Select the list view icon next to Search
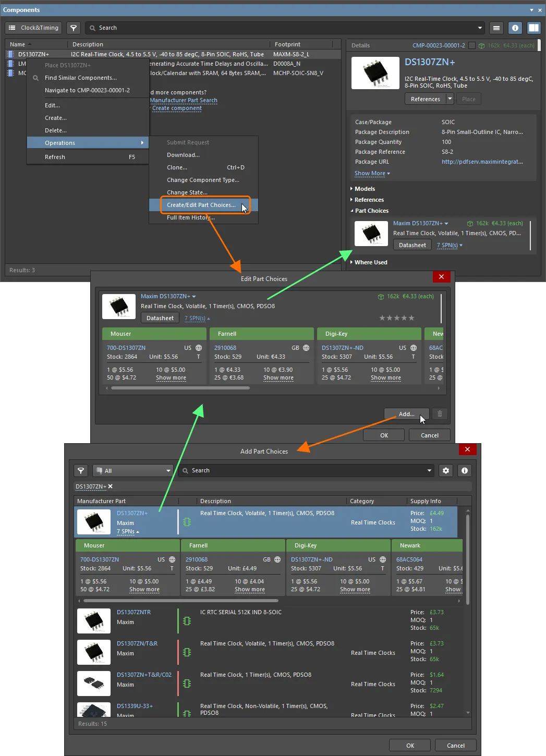Image resolution: width=546 pixels, height=756 pixels. coord(496,28)
